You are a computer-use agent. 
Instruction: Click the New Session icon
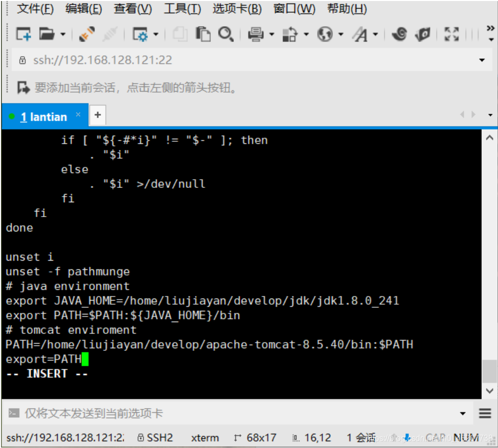click(x=24, y=34)
